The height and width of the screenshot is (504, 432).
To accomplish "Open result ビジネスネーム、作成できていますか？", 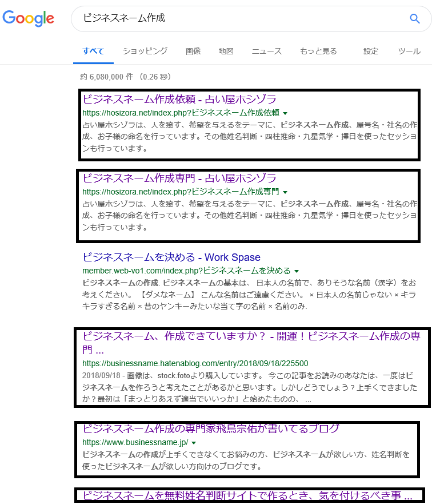I will click(x=251, y=343).
